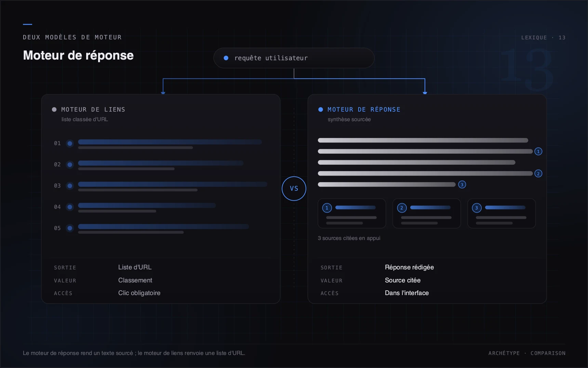This screenshot has height=368, width=588.
Task: Click the 3 sources citées en appui label
Action: pos(349,238)
